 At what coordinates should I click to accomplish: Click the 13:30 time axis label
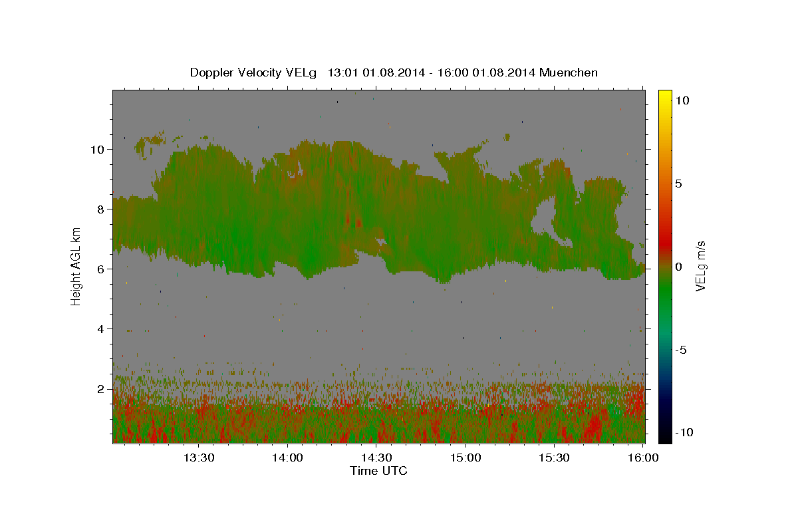(198, 458)
